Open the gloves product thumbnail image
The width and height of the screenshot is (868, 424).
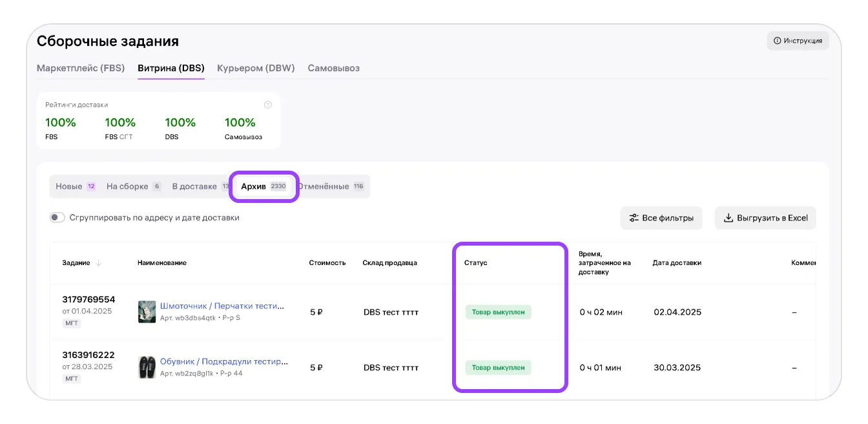point(147,312)
